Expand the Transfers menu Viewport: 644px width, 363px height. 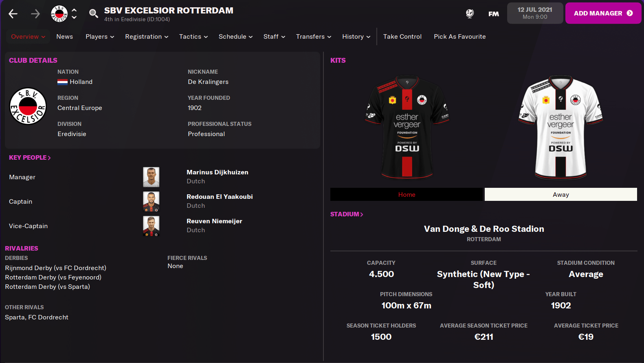click(314, 37)
